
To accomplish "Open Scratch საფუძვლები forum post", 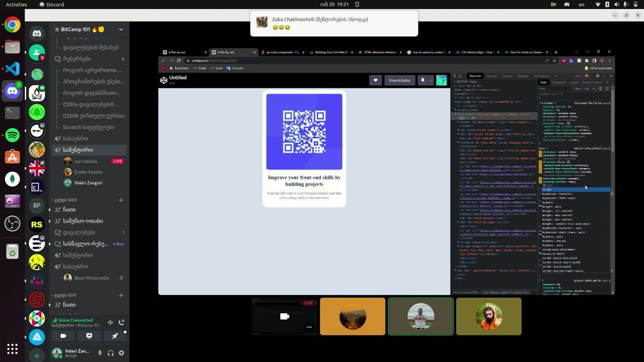I will [89, 127].
